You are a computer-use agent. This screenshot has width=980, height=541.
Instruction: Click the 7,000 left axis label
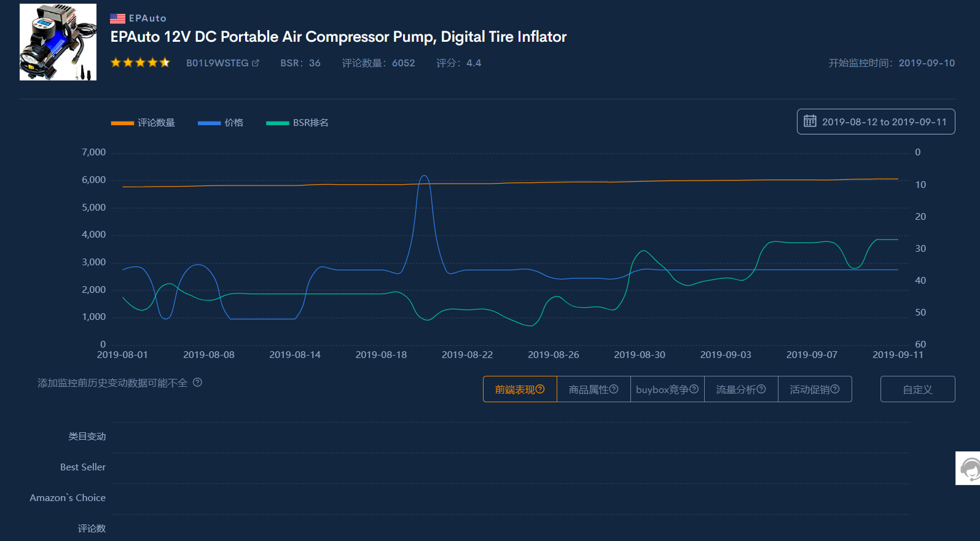[93, 152]
